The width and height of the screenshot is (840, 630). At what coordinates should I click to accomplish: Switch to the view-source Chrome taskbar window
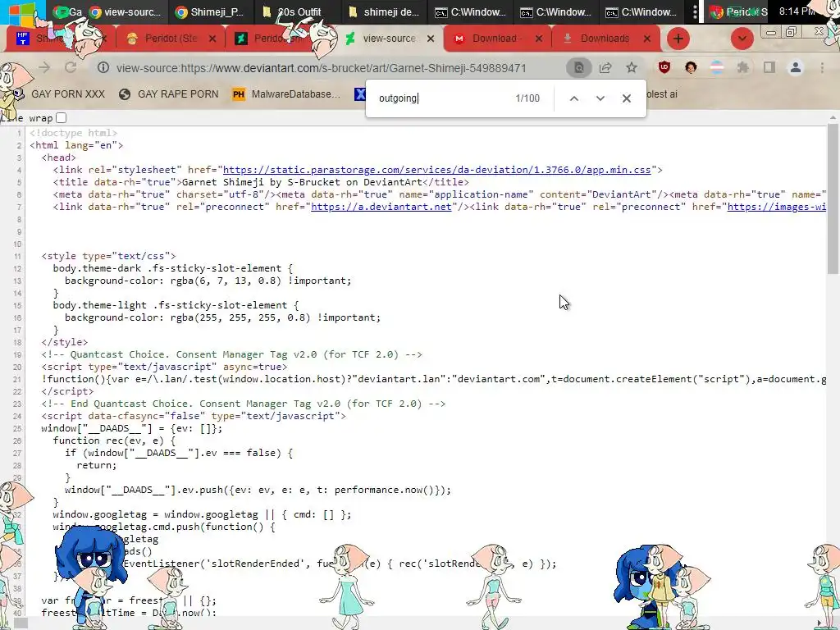point(125,11)
